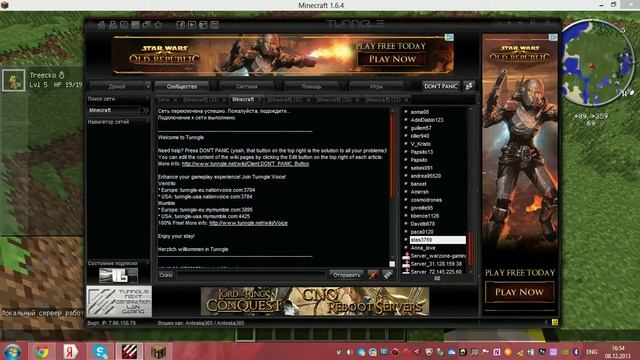Open the Домой tab

pos(117,86)
